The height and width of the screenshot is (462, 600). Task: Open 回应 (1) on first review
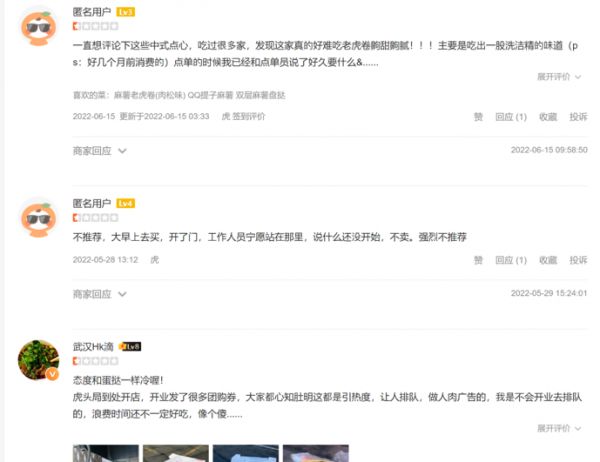click(511, 117)
